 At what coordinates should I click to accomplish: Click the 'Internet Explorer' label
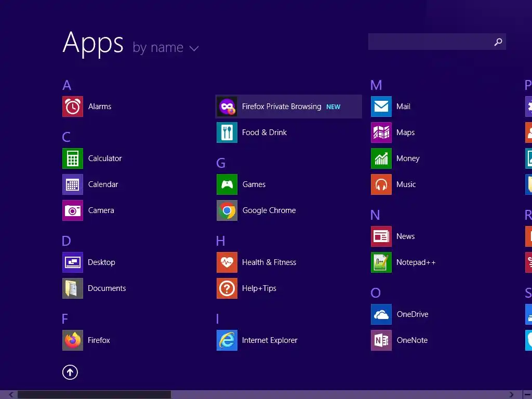[x=270, y=340]
